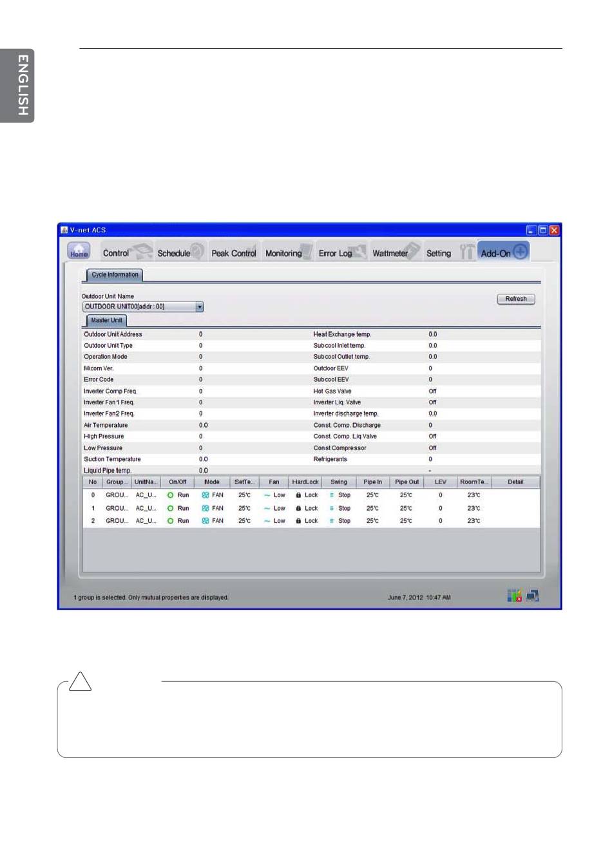Click the V-net ACS title bar app icon
The height and width of the screenshot is (868, 612).
point(64,230)
